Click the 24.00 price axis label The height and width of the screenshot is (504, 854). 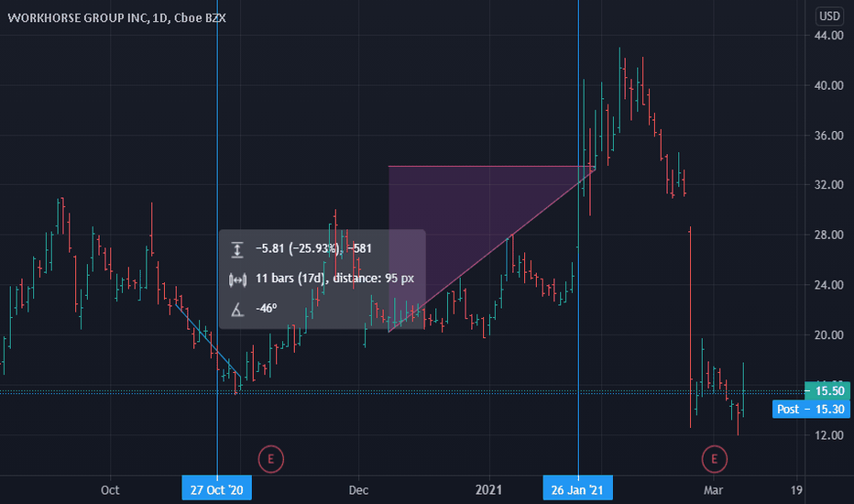click(829, 285)
